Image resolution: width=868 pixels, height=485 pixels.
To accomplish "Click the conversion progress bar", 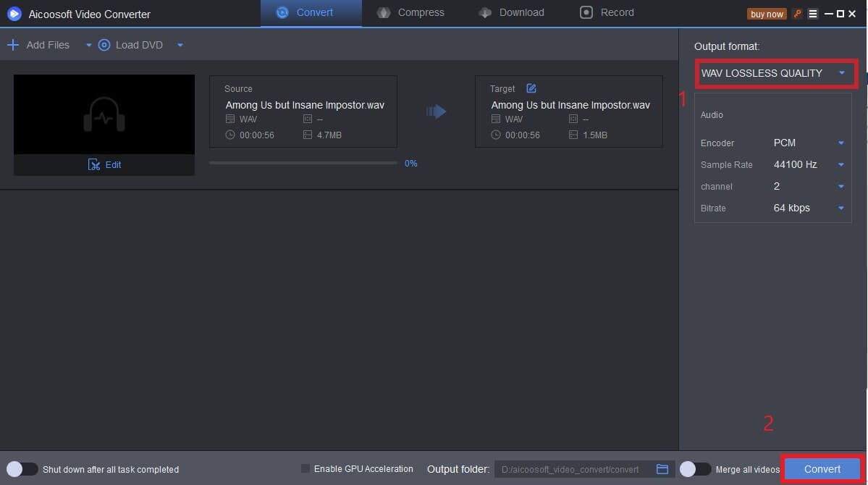I will point(303,164).
